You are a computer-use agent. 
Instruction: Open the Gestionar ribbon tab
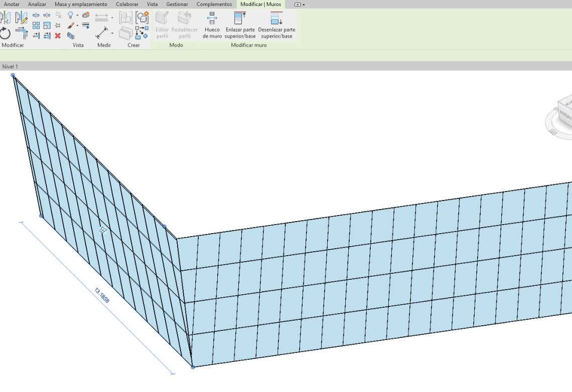click(x=177, y=5)
